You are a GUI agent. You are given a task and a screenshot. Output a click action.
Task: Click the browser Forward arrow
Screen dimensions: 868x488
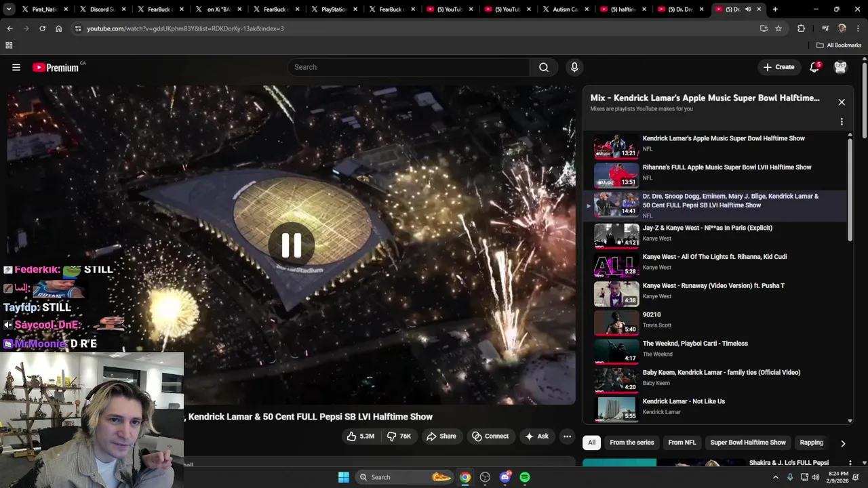26,28
